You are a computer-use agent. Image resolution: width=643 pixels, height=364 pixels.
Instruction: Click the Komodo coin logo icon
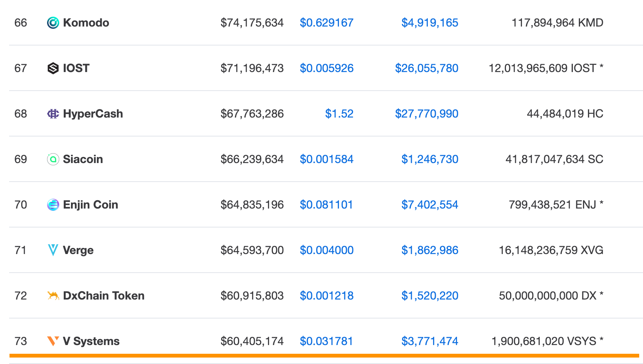click(53, 23)
